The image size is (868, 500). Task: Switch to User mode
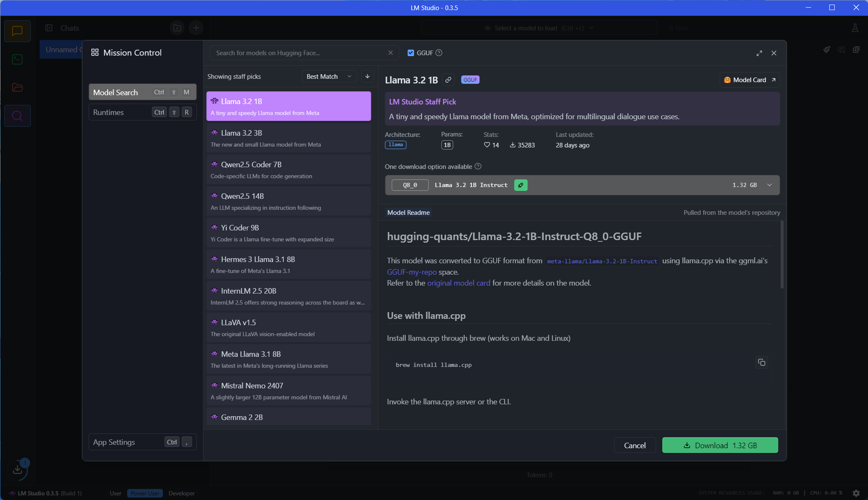pyautogui.click(x=115, y=493)
